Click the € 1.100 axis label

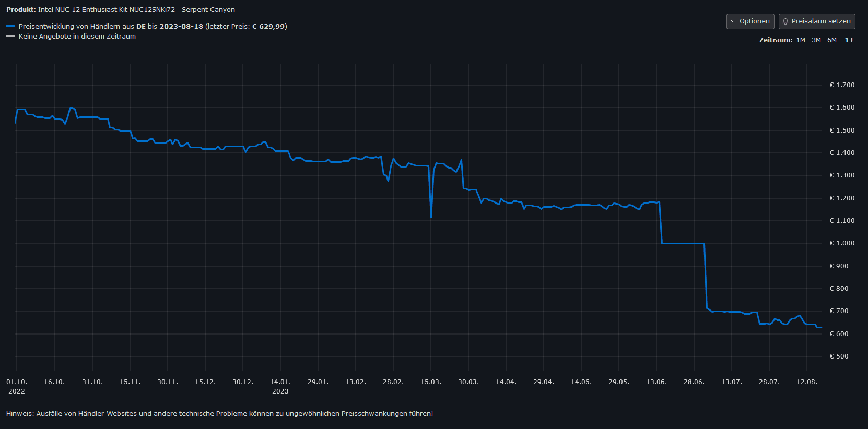pos(842,221)
